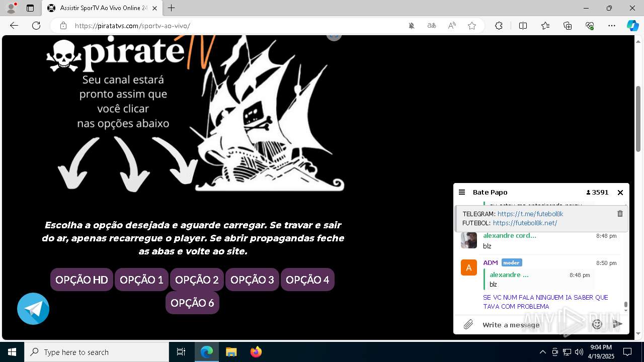Click the taskbar search box

(x=97, y=352)
